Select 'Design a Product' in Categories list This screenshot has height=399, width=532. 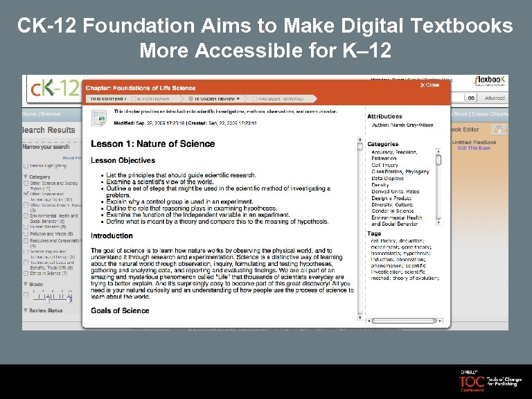pyautogui.click(x=391, y=198)
